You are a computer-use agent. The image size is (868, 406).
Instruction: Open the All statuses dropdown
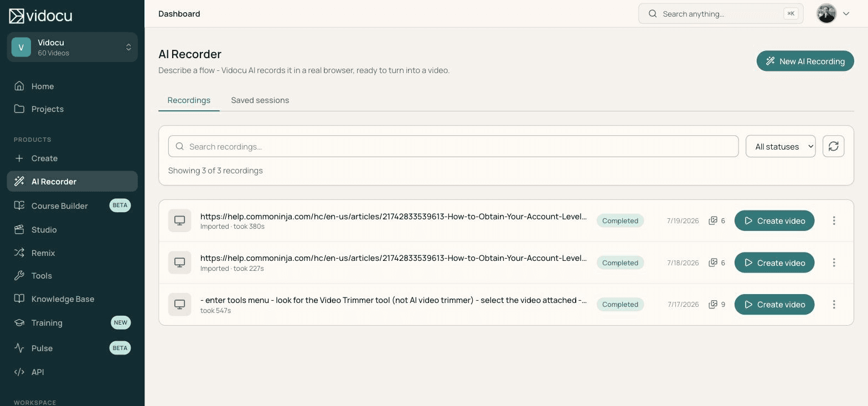[x=781, y=146]
